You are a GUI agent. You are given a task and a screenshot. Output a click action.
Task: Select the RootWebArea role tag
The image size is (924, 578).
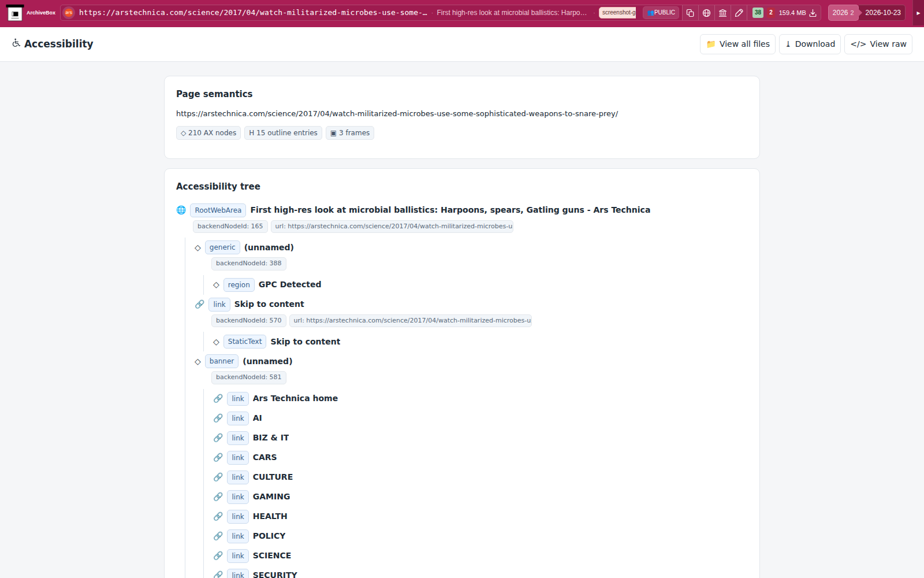click(218, 210)
